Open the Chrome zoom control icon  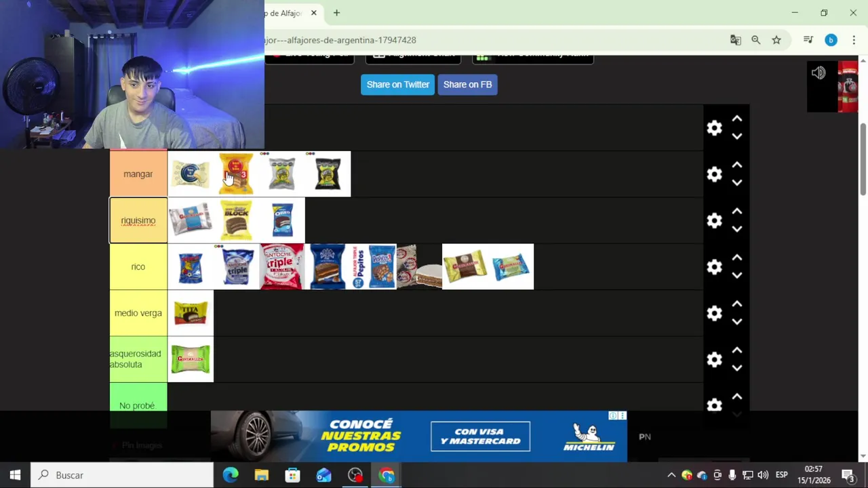756,40
